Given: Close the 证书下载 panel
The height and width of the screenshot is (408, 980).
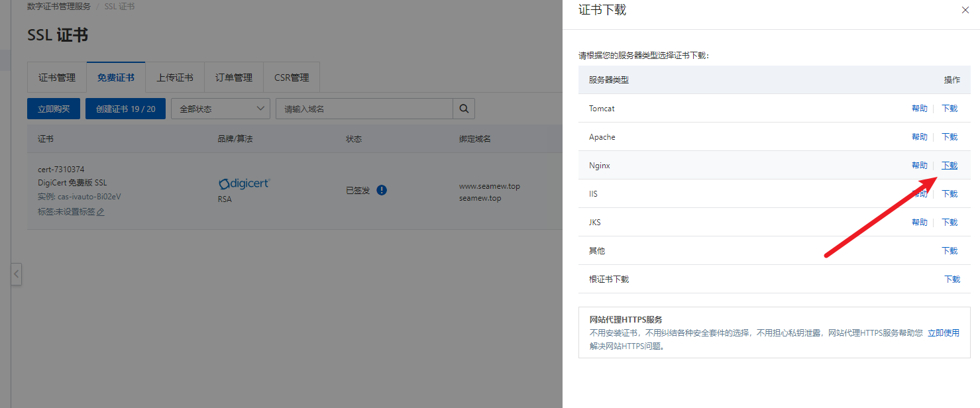Looking at the screenshot, I should [x=965, y=10].
